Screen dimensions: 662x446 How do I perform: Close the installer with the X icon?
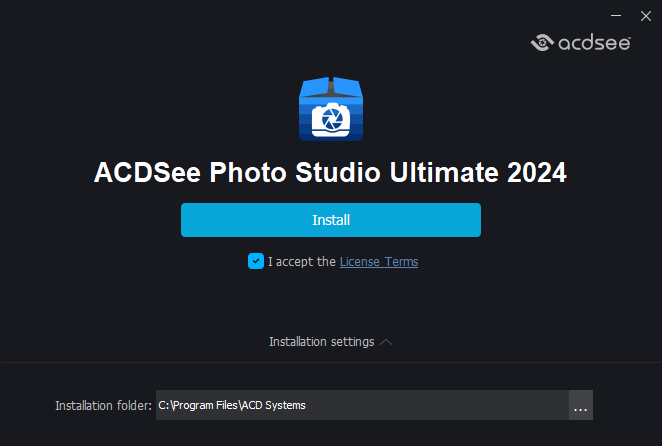pos(645,15)
